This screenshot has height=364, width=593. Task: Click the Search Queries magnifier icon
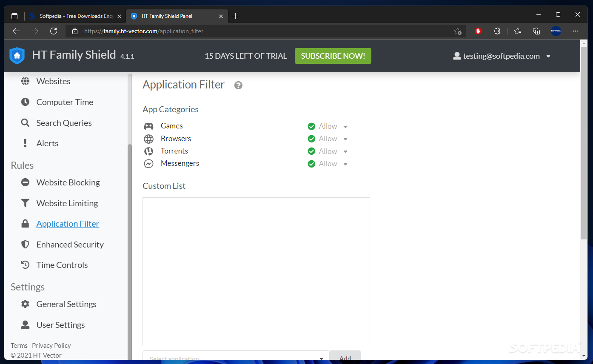(x=26, y=123)
